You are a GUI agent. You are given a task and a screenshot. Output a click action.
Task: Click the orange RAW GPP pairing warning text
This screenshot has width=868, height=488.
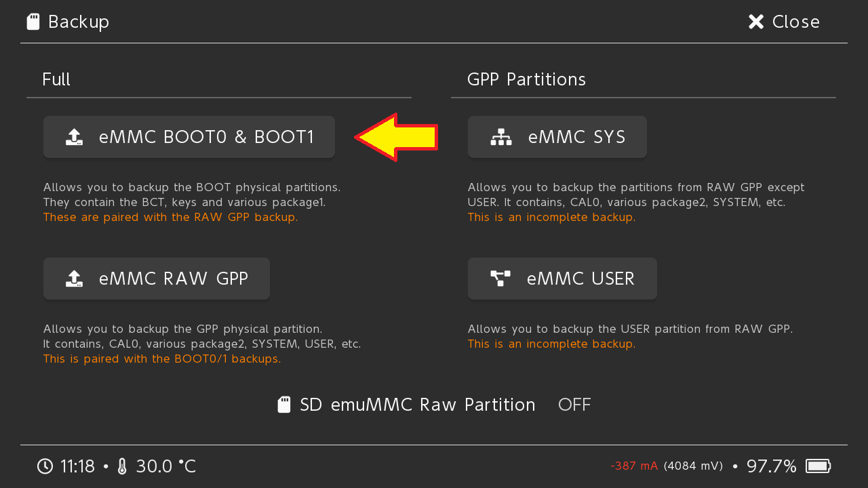click(170, 218)
